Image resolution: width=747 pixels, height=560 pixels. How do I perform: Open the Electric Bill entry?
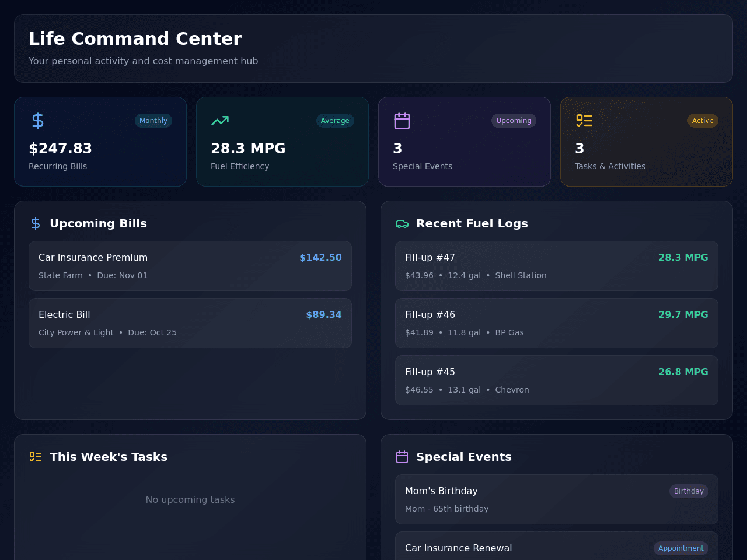190,323
